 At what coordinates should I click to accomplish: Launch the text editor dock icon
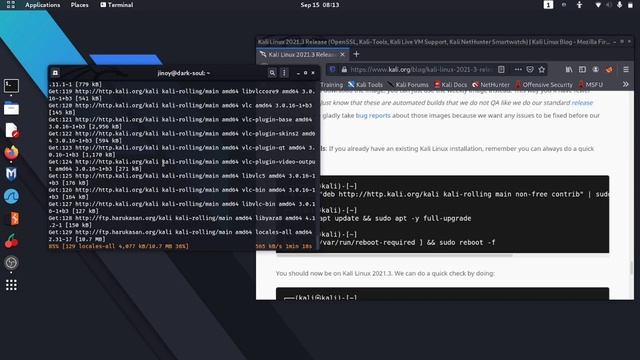tap(11, 131)
